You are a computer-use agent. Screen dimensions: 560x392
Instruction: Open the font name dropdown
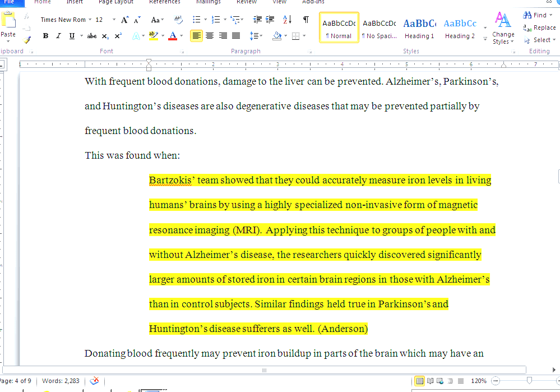(x=89, y=19)
